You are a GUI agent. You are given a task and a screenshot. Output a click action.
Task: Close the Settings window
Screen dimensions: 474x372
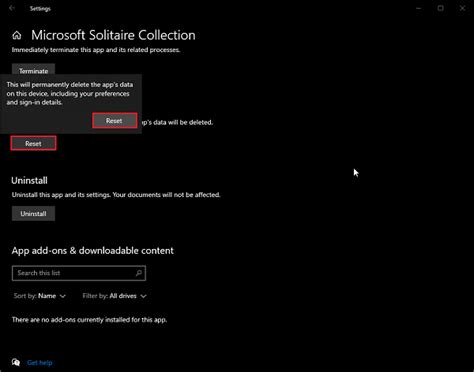tap(462, 8)
